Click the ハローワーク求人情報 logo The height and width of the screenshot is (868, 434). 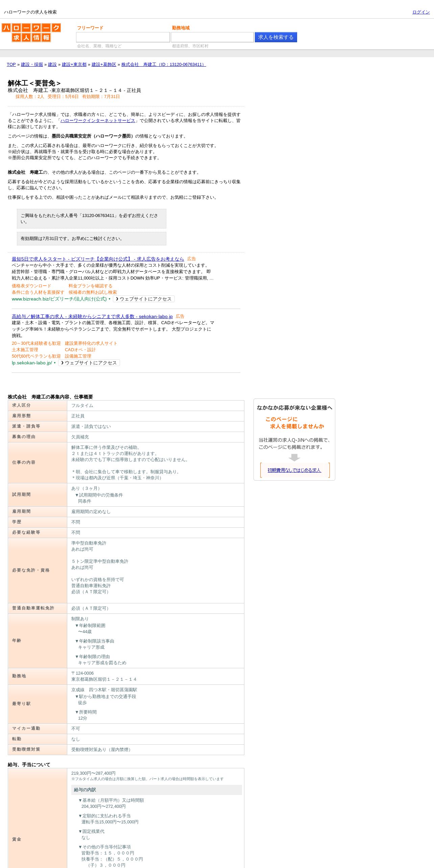click(31, 33)
